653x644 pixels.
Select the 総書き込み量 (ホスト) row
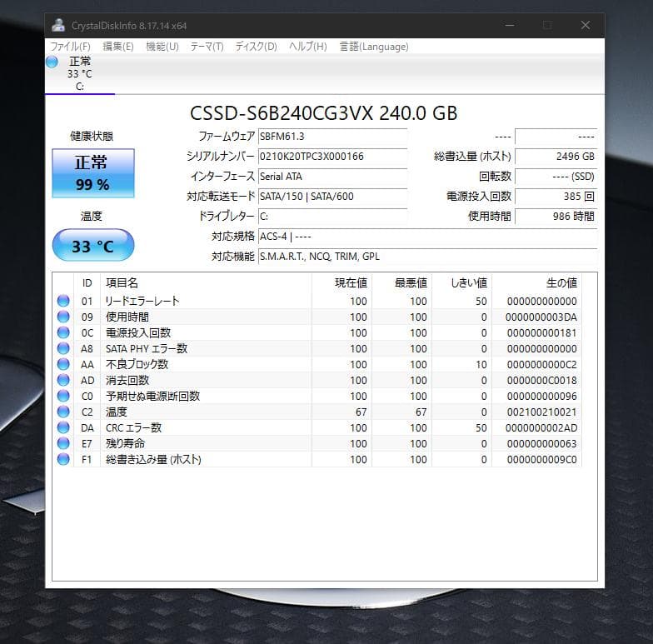(317, 459)
